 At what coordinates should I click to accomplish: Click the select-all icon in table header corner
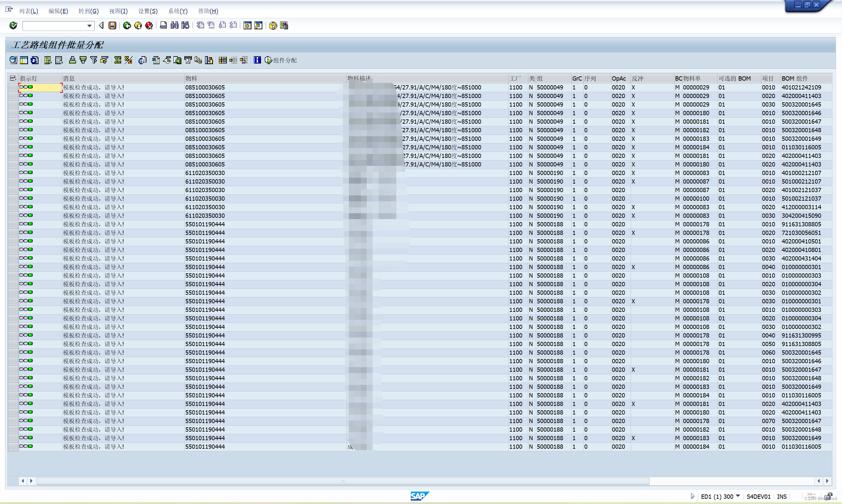coord(13,78)
